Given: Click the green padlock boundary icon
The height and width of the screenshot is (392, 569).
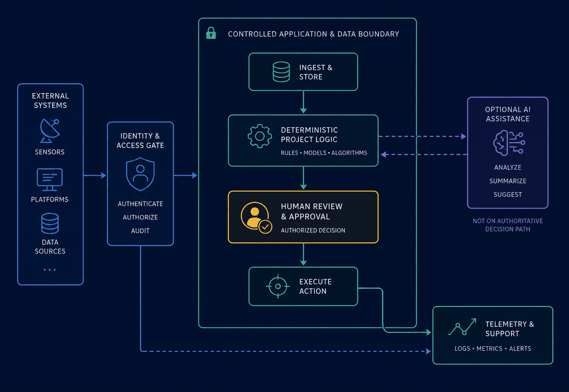Looking at the screenshot, I should click(x=211, y=33).
